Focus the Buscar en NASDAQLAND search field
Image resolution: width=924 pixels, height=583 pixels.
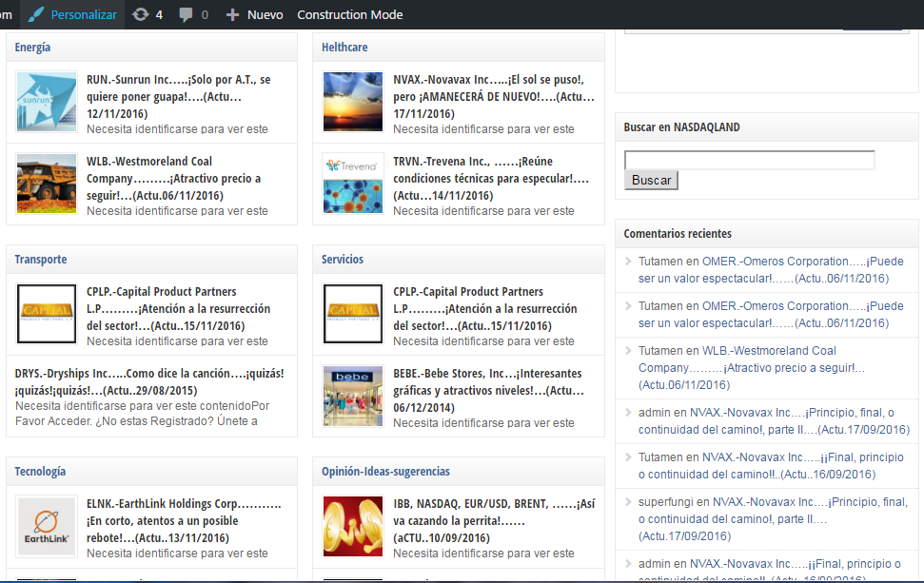point(750,160)
